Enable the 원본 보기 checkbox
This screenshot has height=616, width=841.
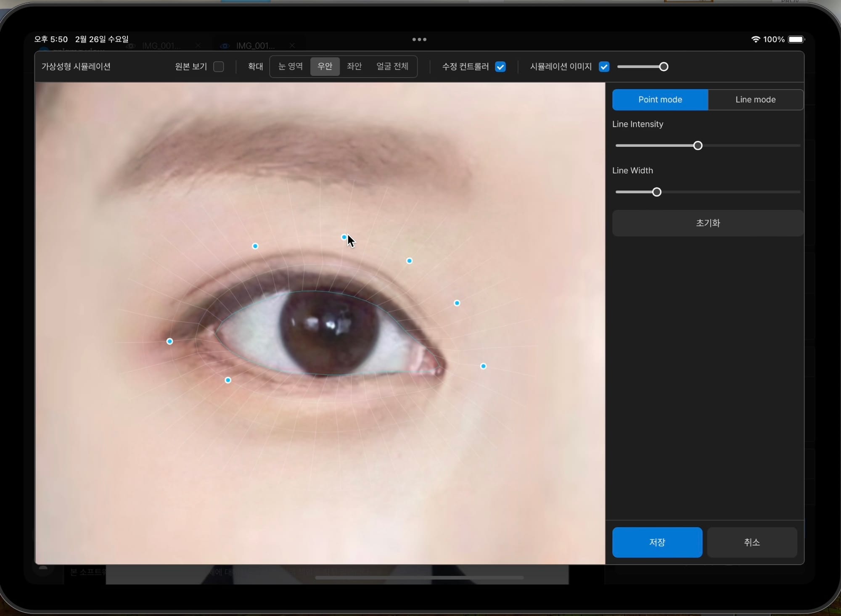click(219, 67)
